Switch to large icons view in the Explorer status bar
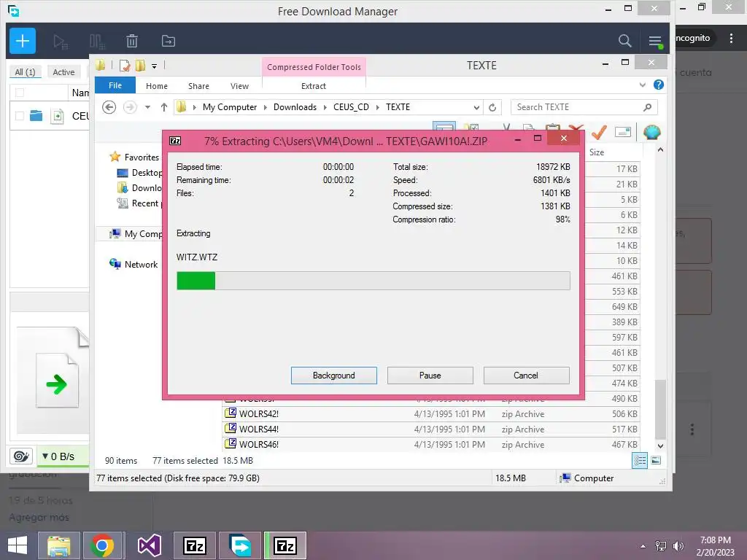This screenshot has height=560, width=747. [656, 460]
